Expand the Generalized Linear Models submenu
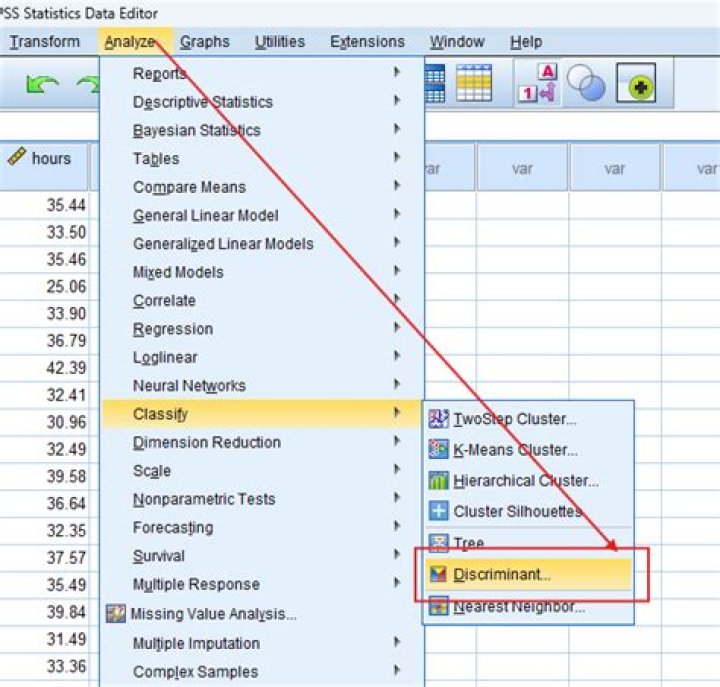Screen dimensions: 720x687 coord(397,242)
